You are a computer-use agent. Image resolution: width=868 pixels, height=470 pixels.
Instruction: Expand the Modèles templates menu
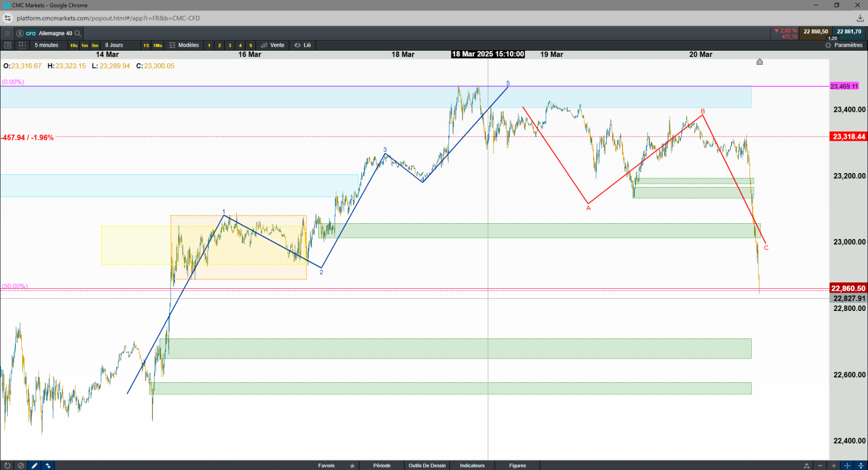click(x=184, y=45)
